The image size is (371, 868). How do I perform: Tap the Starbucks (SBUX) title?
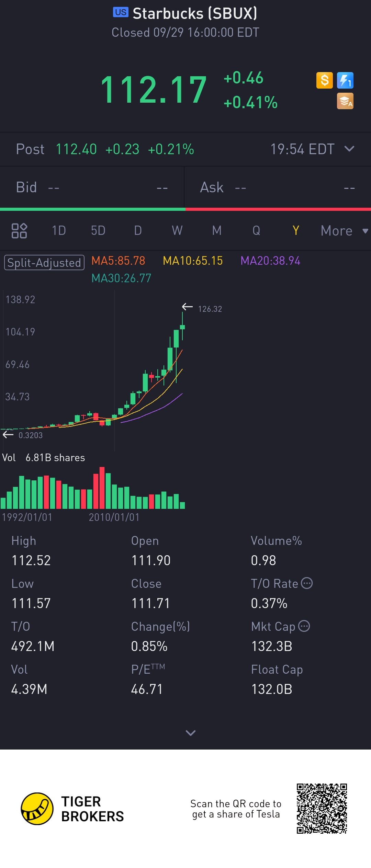coord(195,14)
